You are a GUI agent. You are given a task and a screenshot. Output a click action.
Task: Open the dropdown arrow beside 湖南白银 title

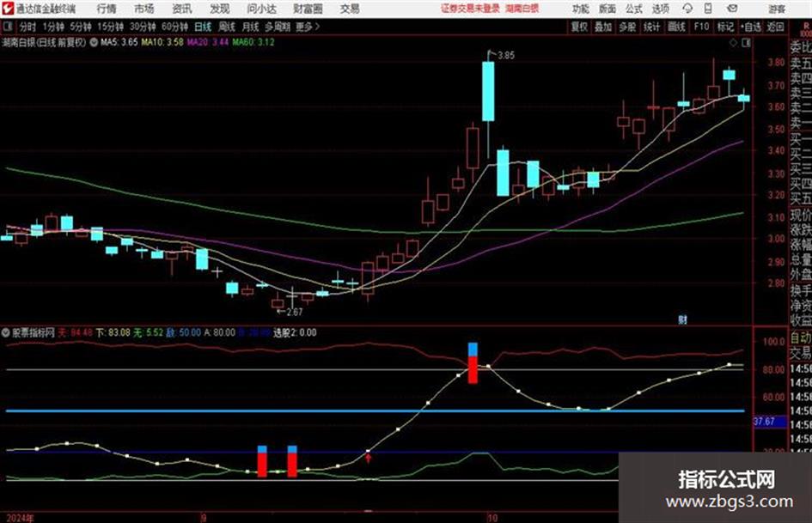point(94,42)
